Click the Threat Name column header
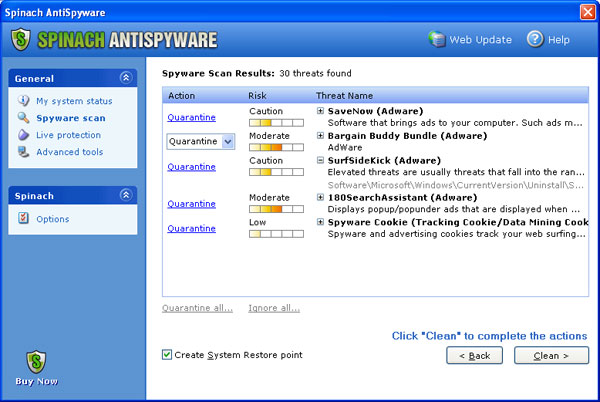 click(344, 96)
